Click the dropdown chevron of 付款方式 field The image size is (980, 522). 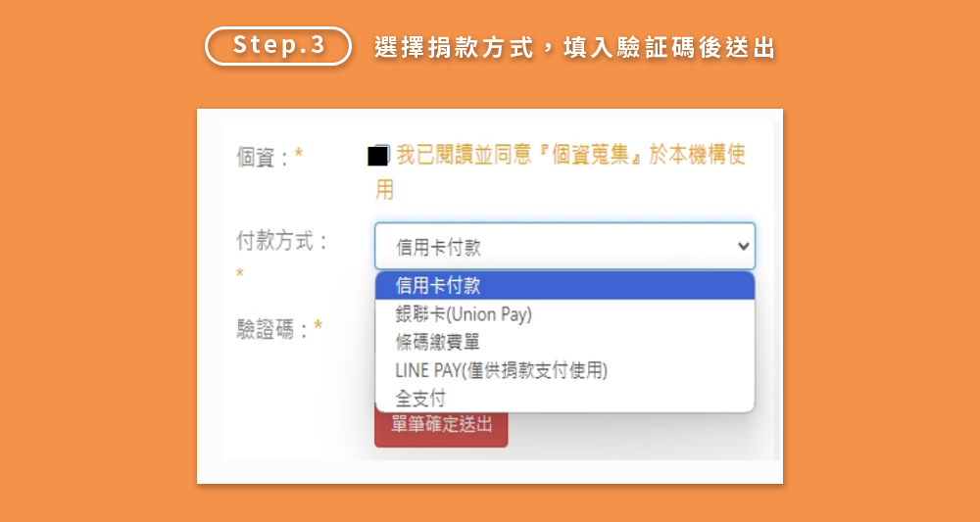point(743,246)
